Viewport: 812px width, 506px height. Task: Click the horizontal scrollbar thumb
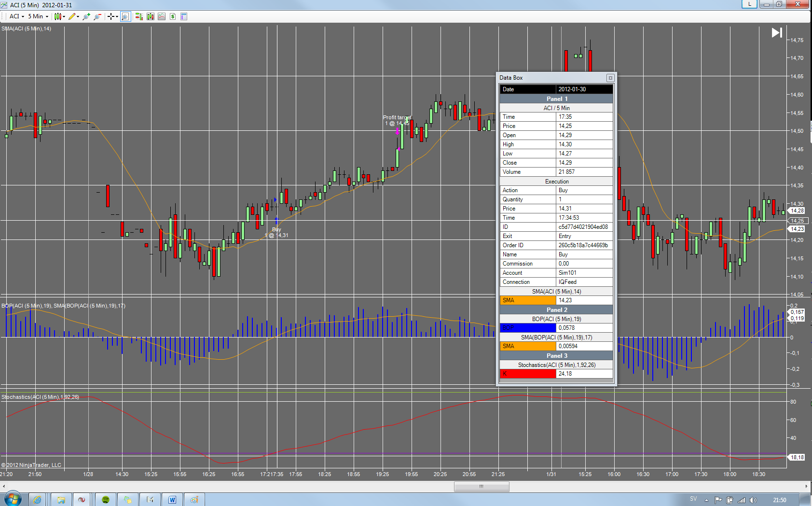[482, 486]
